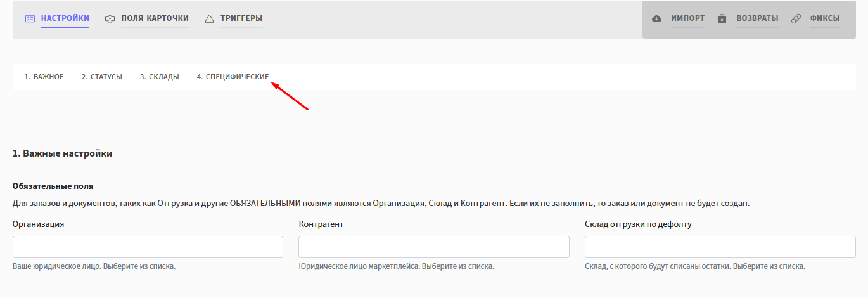Click the 'Контрагент' field label
The image size is (868, 298).
[x=321, y=224]
